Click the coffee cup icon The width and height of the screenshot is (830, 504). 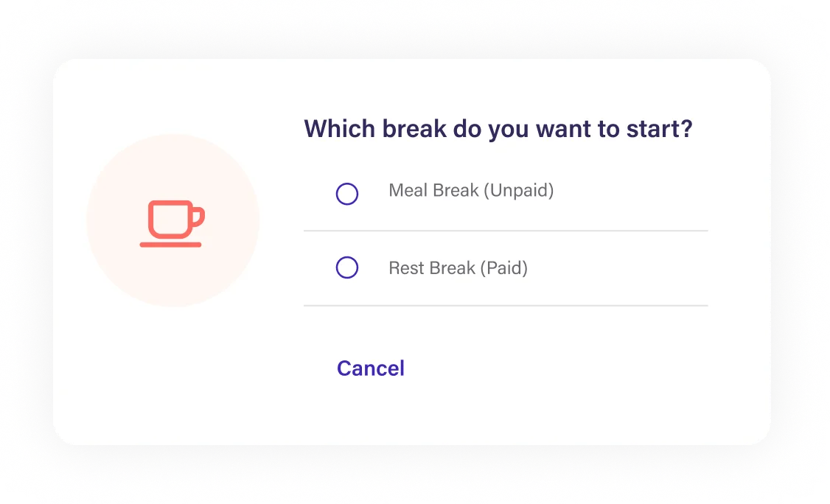(x=172, y=223)
